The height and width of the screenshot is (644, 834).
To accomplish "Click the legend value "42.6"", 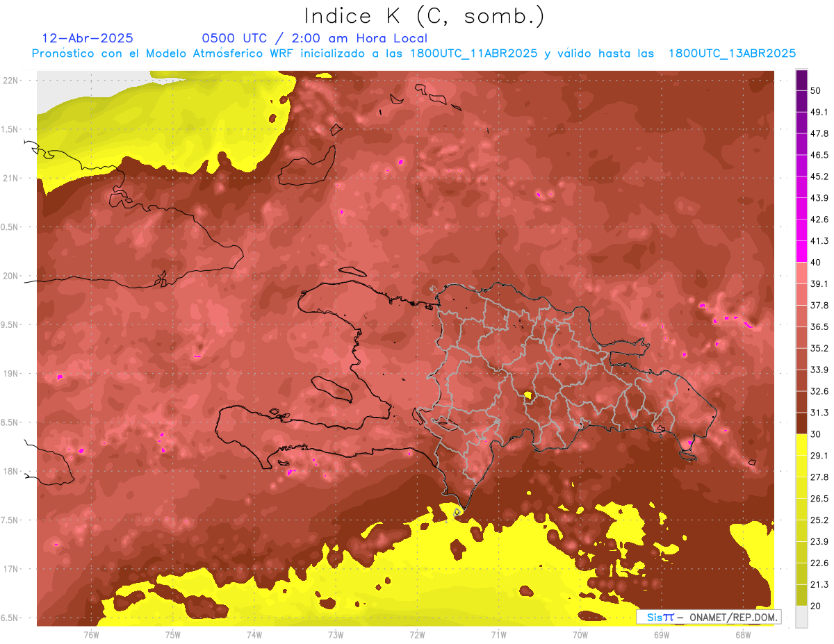I will pos(819,220).
